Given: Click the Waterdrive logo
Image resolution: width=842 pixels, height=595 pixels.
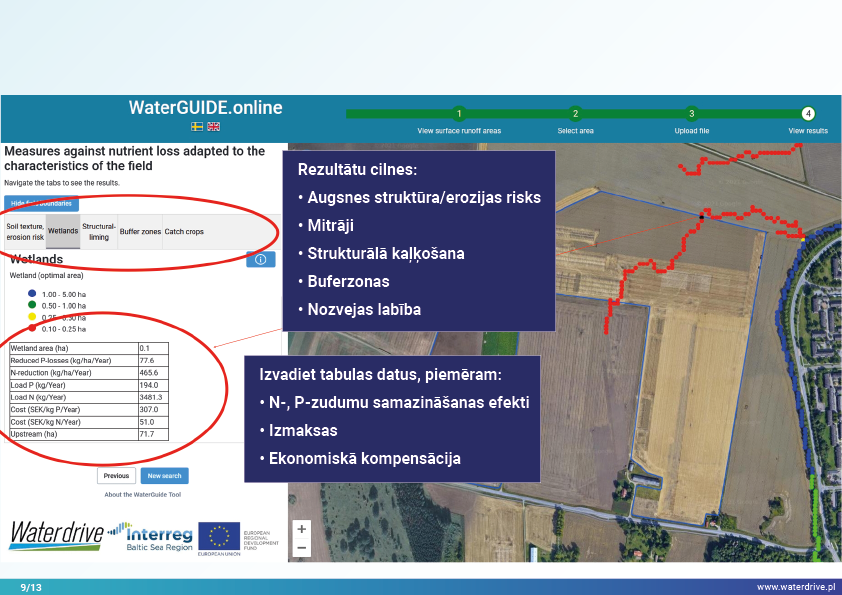Looking at the screenshot, I should [x=56, y=535].
